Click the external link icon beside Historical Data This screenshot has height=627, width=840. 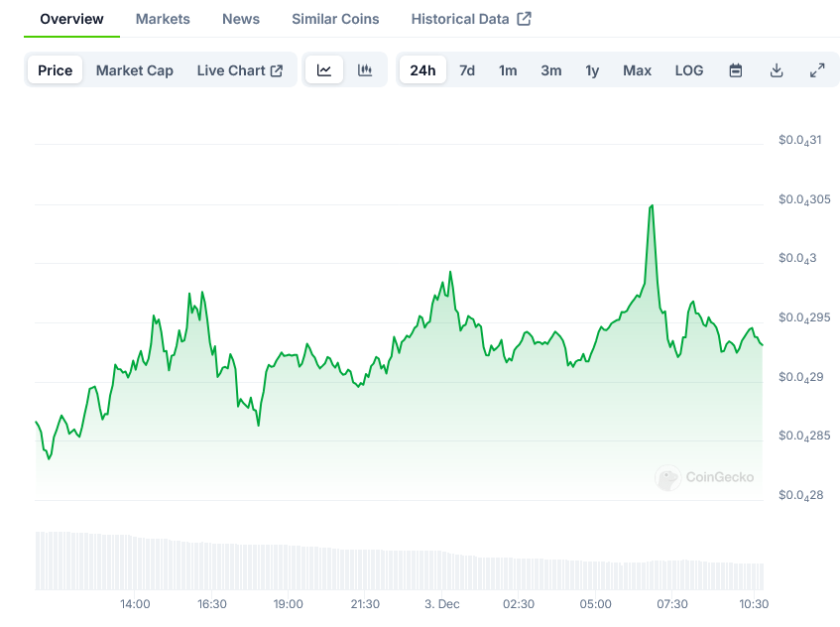(525, 19)
